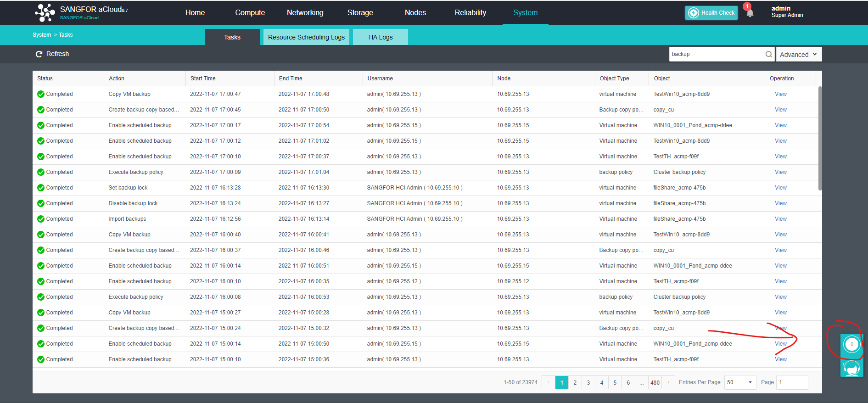Click status icon of Execute backup policy 17:00:09
This screenshot has height=403, width=868.
pos(41,172)
